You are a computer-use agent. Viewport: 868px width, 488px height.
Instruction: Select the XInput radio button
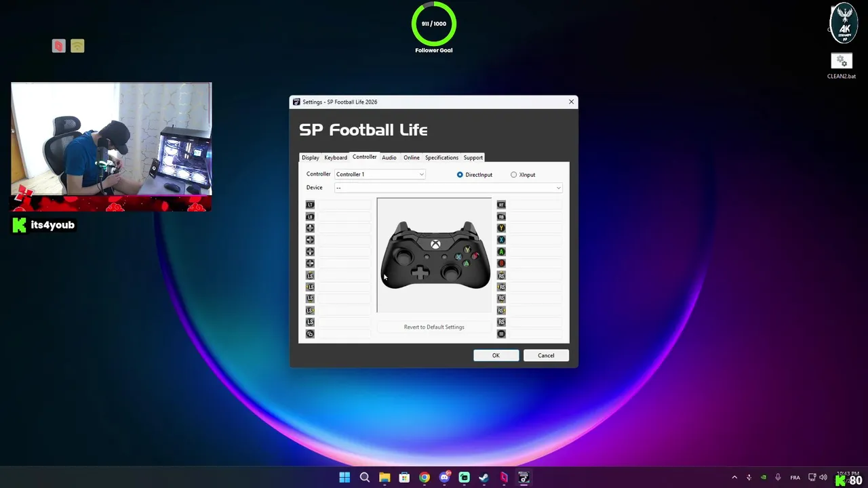coord(523,175)
